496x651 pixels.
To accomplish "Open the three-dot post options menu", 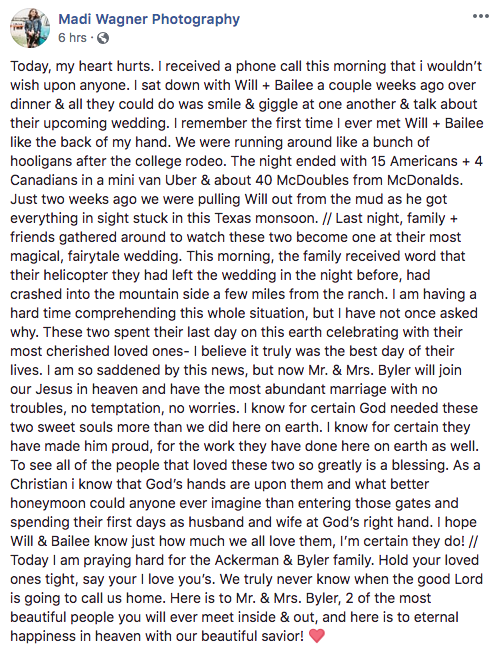I will (481, 17).
